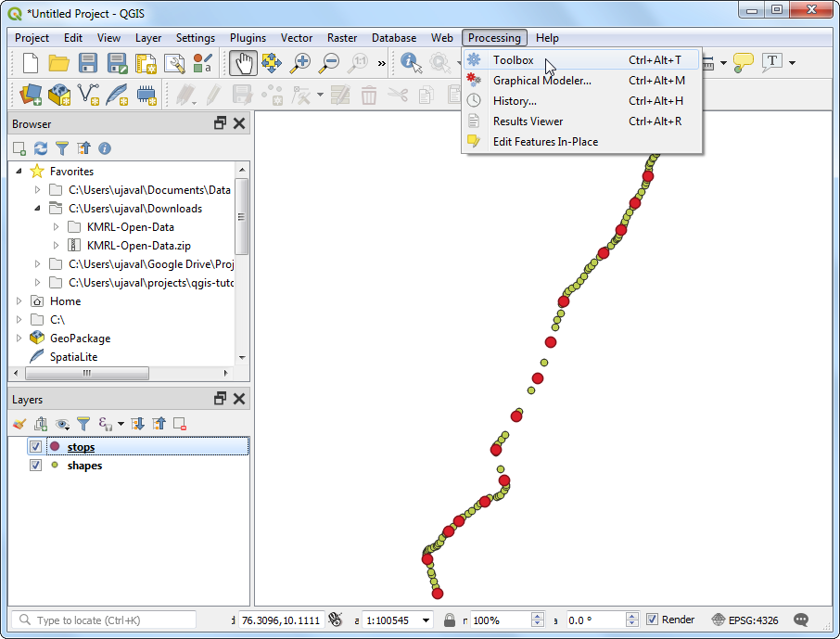Click the Save Project floppy icon

(x=88, y=63)
